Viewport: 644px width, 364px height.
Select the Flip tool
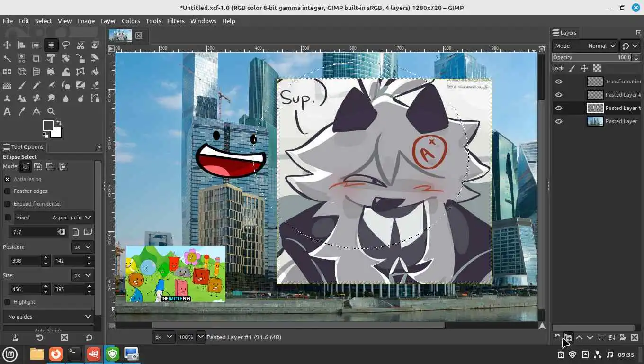[x=7, y=72]
